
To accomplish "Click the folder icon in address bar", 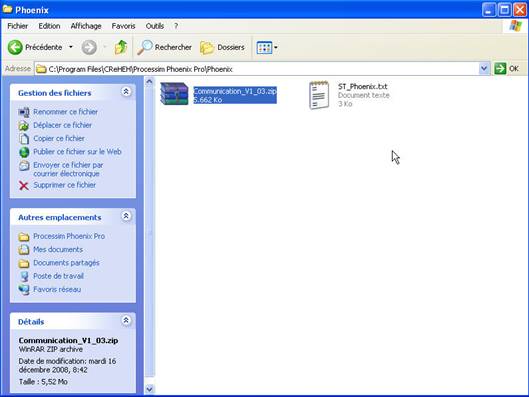I will pyautogui.click(x=41, y=69).
